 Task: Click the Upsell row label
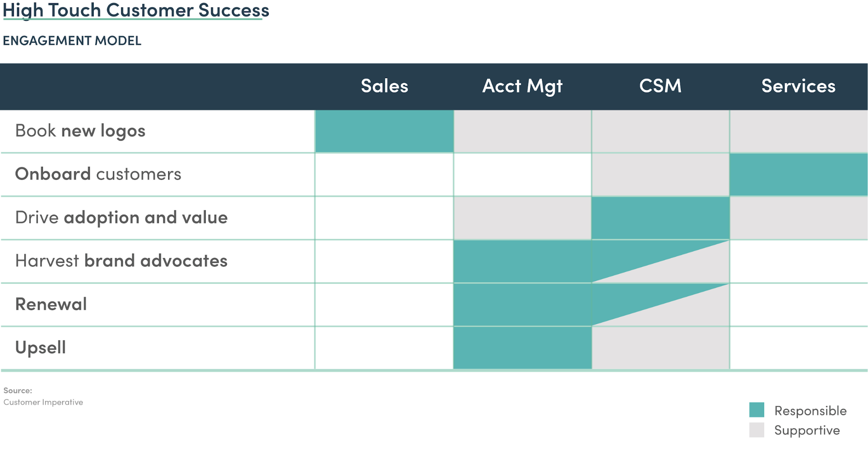click(41, 348)
